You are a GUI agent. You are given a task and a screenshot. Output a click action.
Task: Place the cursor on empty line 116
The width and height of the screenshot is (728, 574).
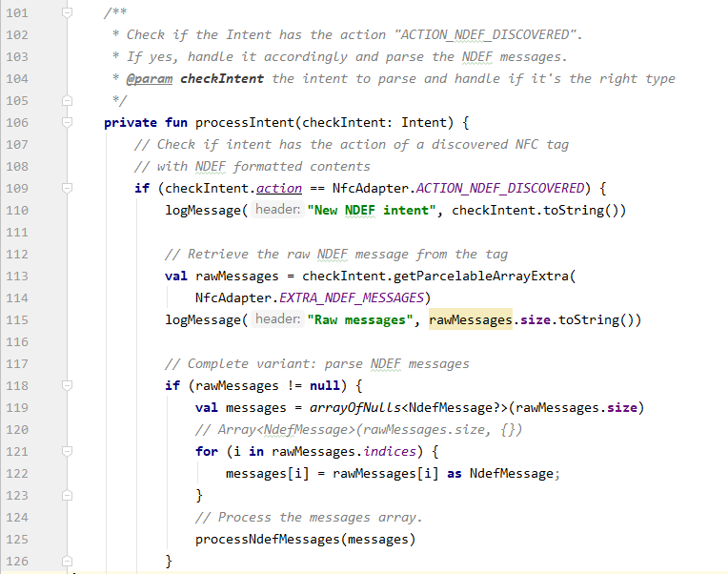[x=381, y=341]
